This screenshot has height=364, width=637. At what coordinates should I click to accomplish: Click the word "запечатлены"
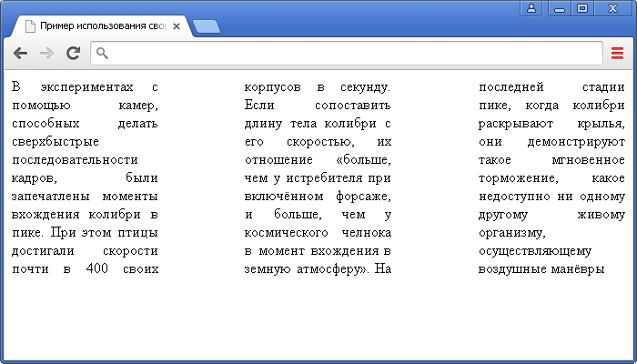50,197
